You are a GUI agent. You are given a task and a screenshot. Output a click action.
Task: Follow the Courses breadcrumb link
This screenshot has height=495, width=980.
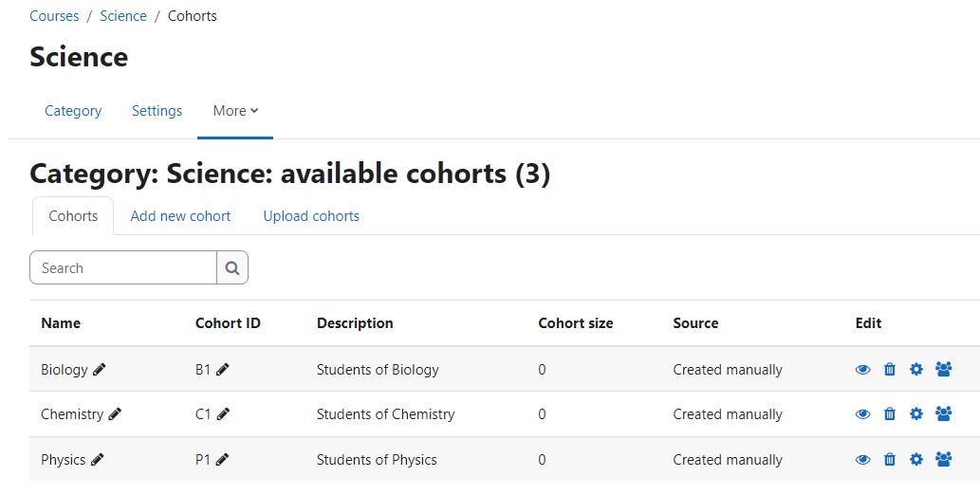[54, 16]
